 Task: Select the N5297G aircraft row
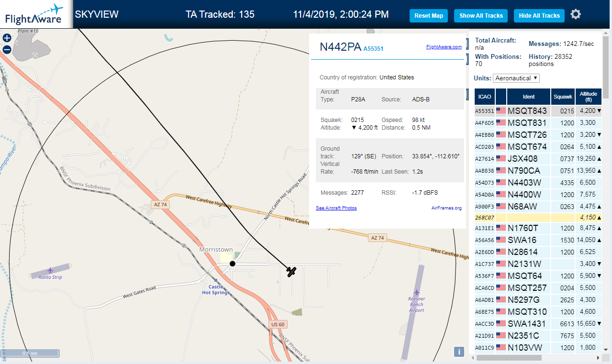538,300
